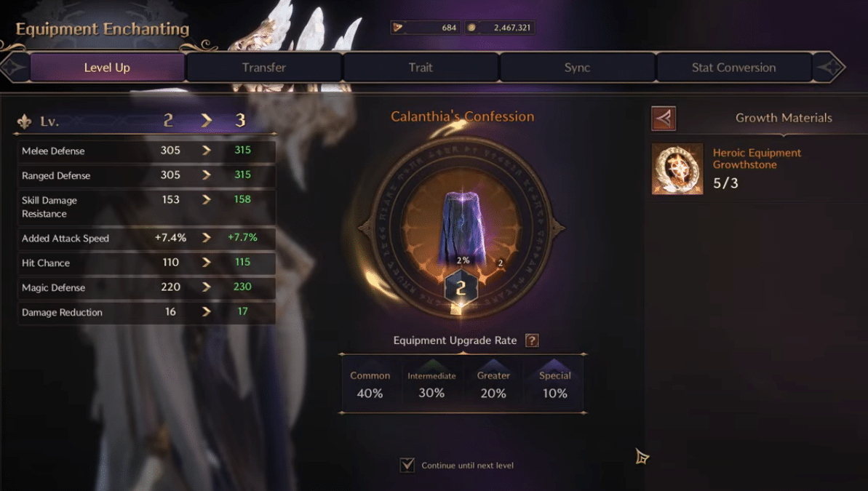
Task: Click the purple arrow currency icon
Action: [397, 27]
